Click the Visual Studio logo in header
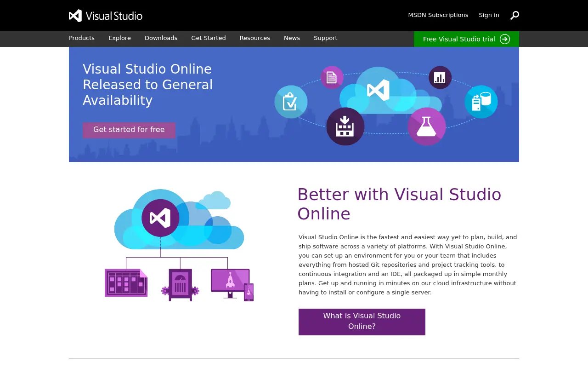 (106, 16)
